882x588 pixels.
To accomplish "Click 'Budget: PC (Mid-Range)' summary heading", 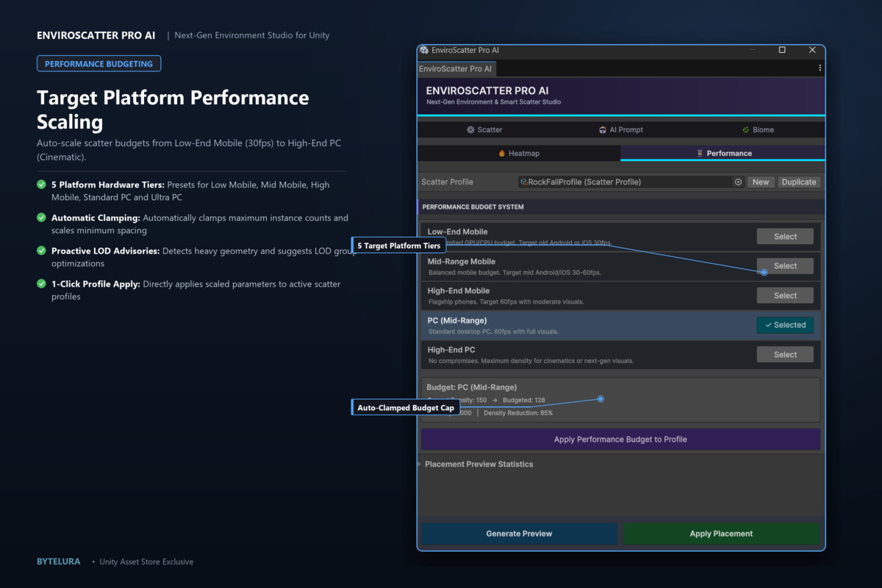I will 472,387.
